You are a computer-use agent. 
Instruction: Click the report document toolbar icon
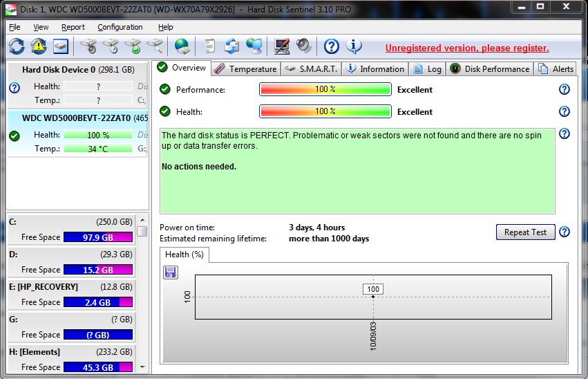click(x=209, y=46)
